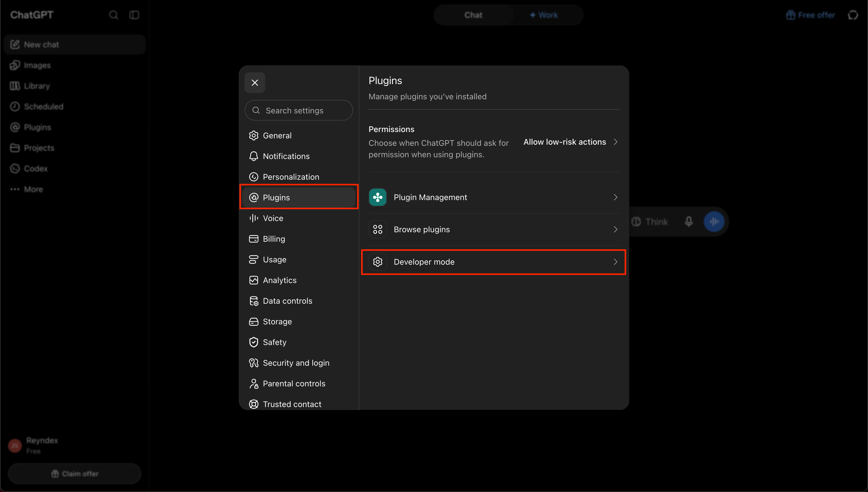This screenshot has height=492, width=868.
Task: Click the Safety shield icon
Action: 254,342
